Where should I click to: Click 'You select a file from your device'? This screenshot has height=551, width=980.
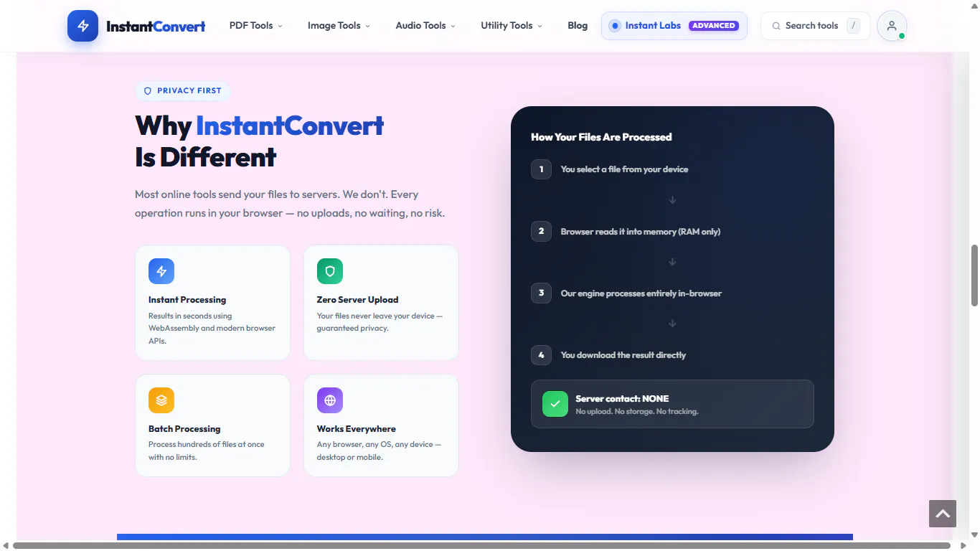pos(624,169)
